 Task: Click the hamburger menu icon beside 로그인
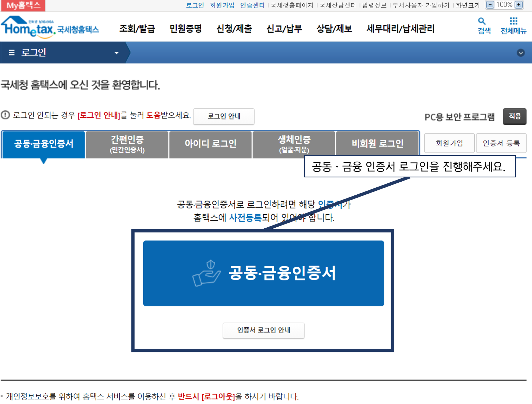pos(11,53)
